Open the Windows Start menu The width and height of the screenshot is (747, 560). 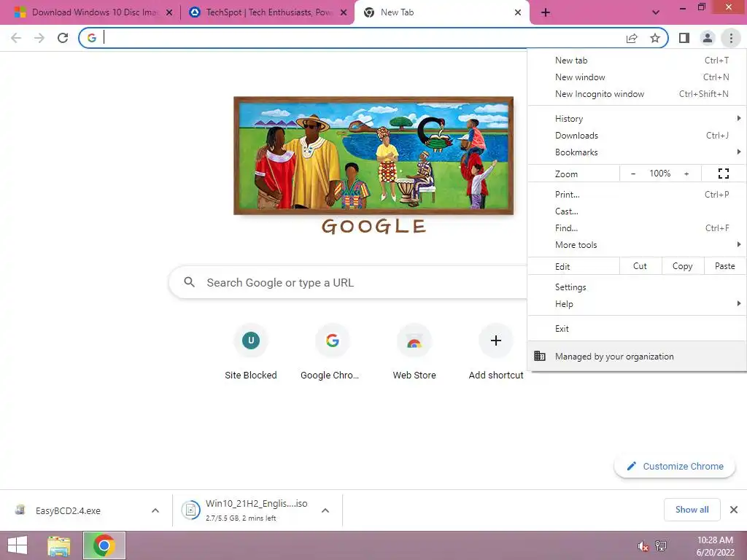18,545
